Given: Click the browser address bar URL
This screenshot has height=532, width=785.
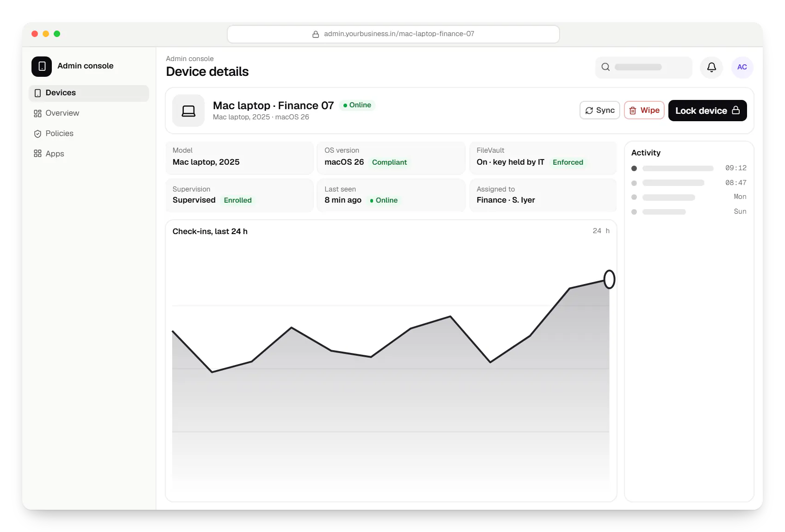Looking at the screenshot, I should [x=393, y=34].
